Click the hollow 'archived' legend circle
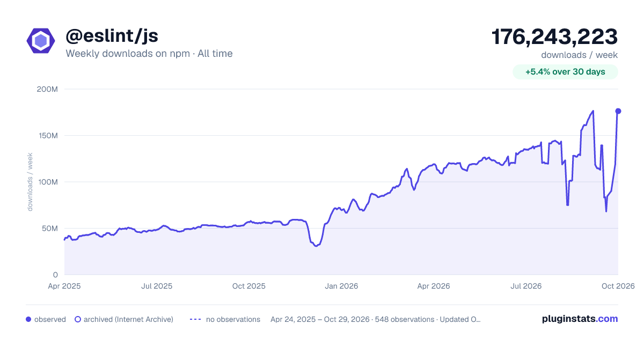The width and height of the screenshot is (644, 338). [78, 319]
